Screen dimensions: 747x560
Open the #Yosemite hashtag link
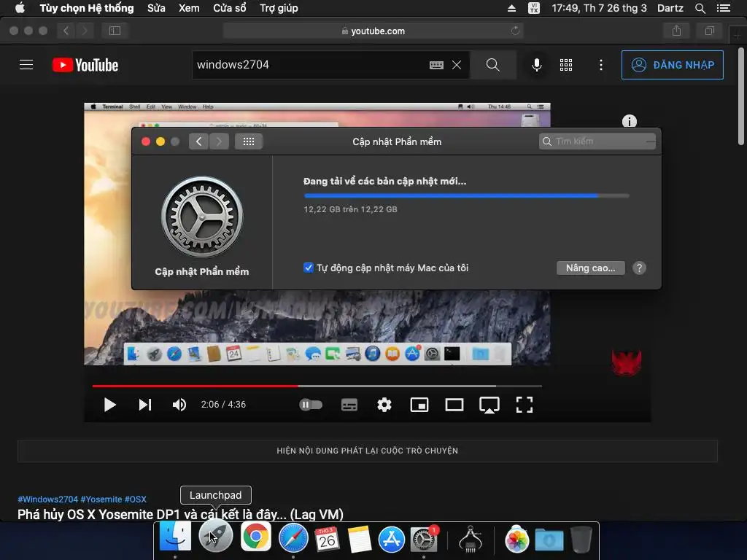(x=101, y=499)
